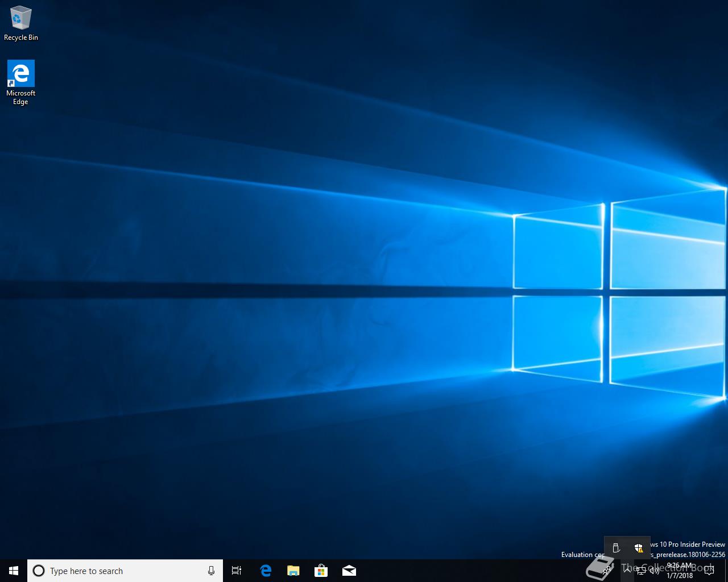Open File Explorer from the taskbar
This screenshot has width=728, height=582.
(293, 571)
